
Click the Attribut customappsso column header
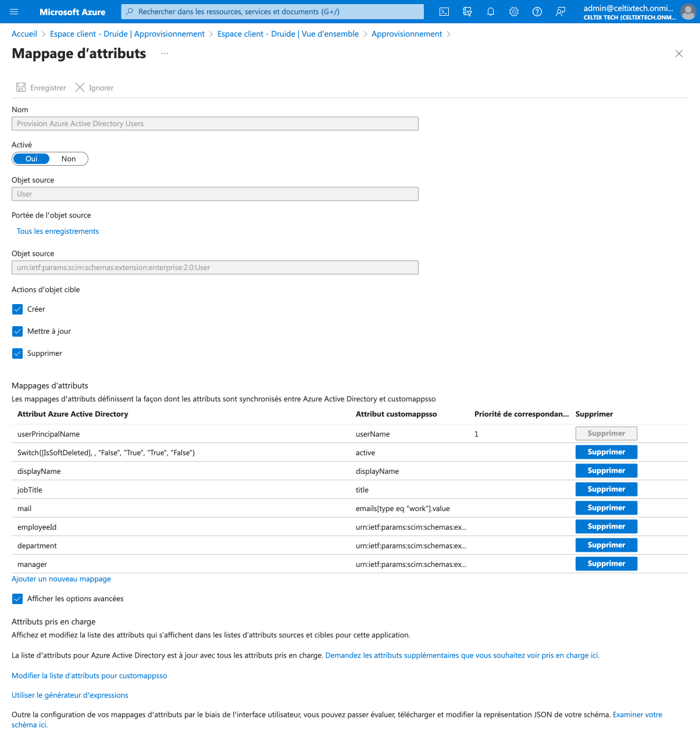(396, 414)
